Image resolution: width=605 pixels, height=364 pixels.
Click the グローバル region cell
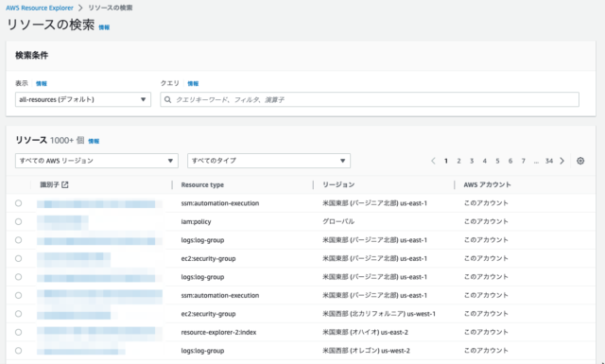(338, 221)
